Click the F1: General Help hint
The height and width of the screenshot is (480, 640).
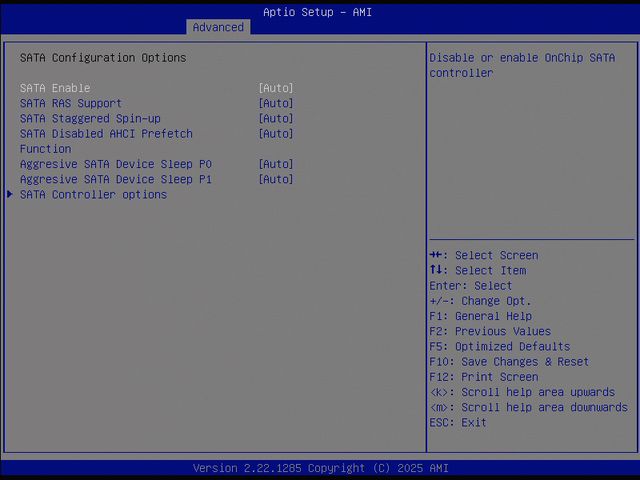pos(480,316)
